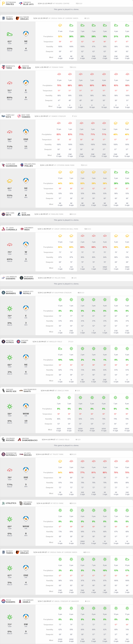Click the RED SOX team name
133x644 pixels.
tap(27, 68)
